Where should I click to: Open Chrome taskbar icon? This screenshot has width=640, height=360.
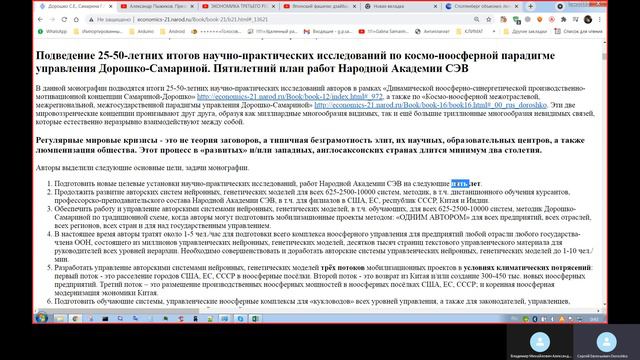coord(75,318)
